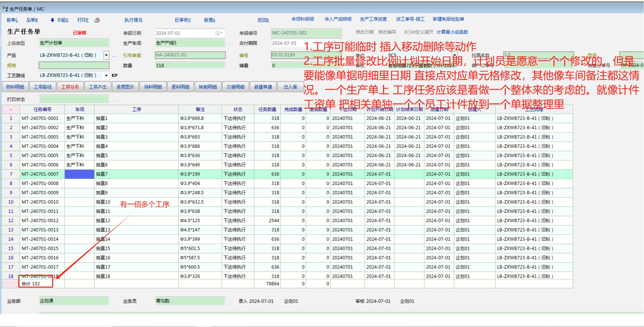Open the 单位 PCS dropdown
The width and height of the screenshot is (644, 327).
455,55
